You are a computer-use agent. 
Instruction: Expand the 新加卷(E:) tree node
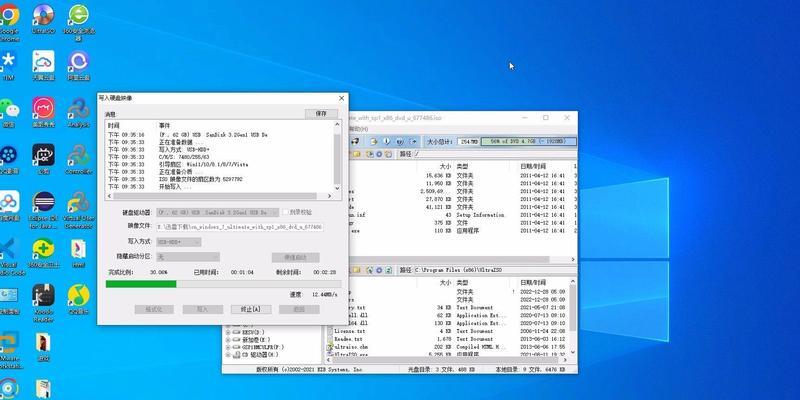click(228, 339)
